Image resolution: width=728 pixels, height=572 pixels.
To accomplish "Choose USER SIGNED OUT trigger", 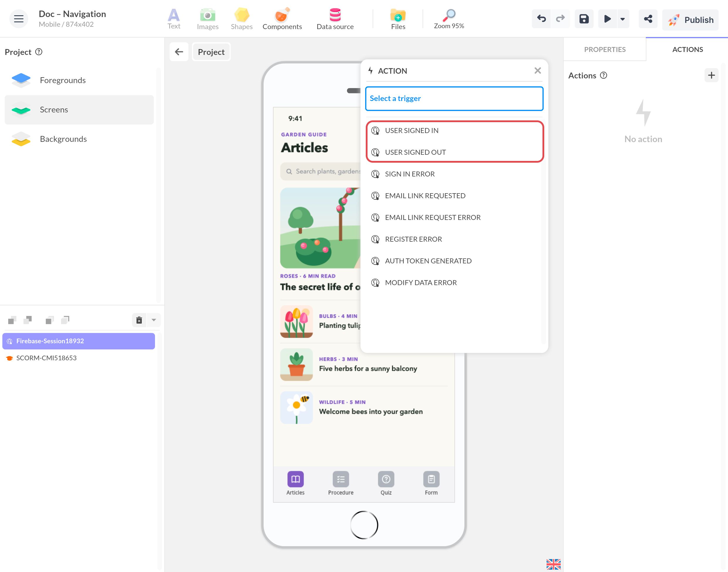I will click(x=454, y=152).
